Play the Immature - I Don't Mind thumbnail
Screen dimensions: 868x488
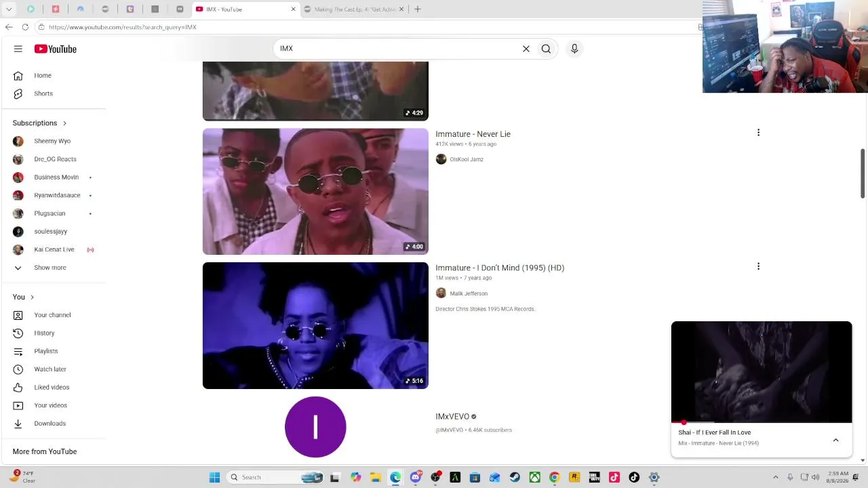click(315, 325)
